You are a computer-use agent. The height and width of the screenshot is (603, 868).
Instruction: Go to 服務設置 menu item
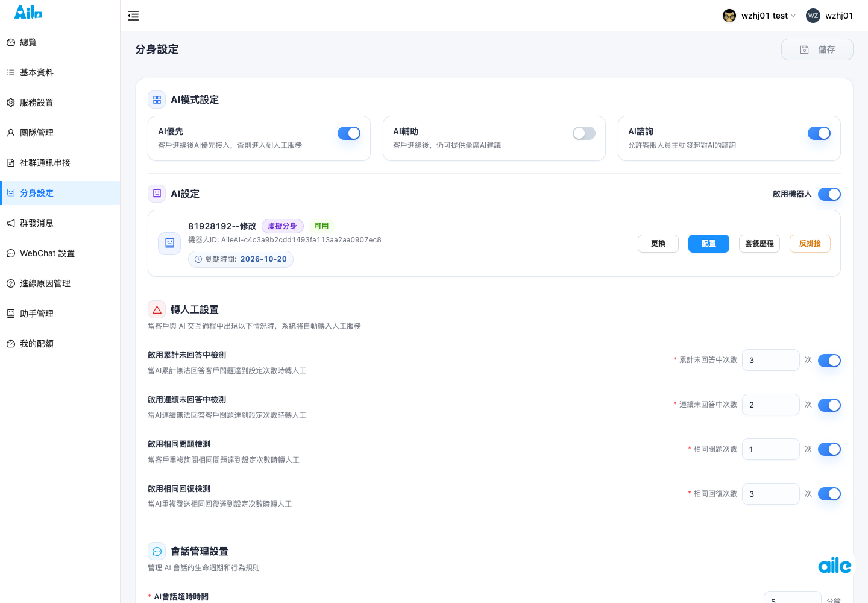click(60, 103)
